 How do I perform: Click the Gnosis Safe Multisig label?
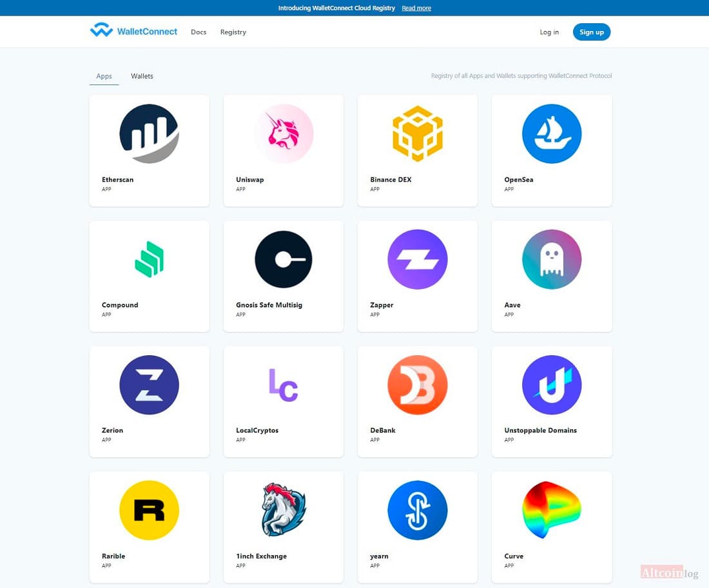269,305
